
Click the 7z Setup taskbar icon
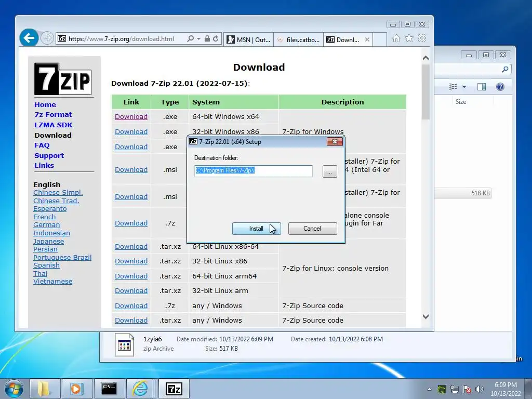(x=174, y=389)
